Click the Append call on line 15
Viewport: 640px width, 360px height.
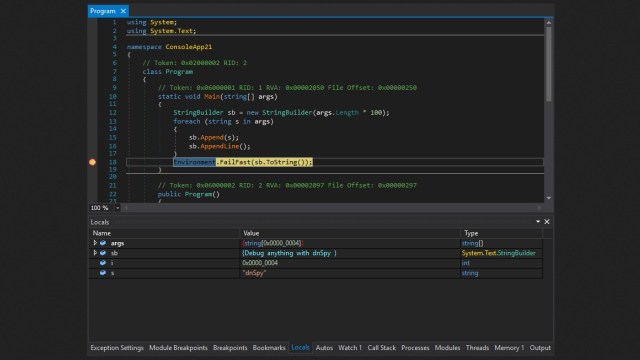click(x=212, y=138)
